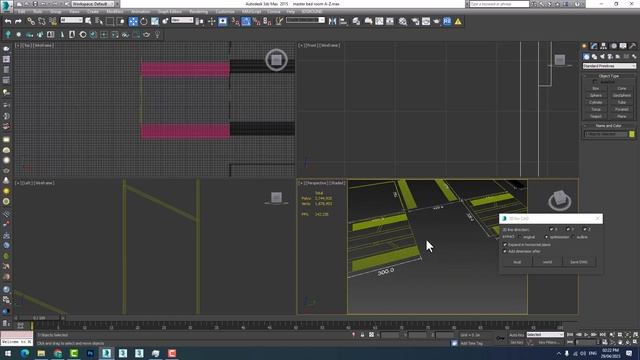Switch to the Modify panel tab
640x360 pixels.
[x=594, y=46]
